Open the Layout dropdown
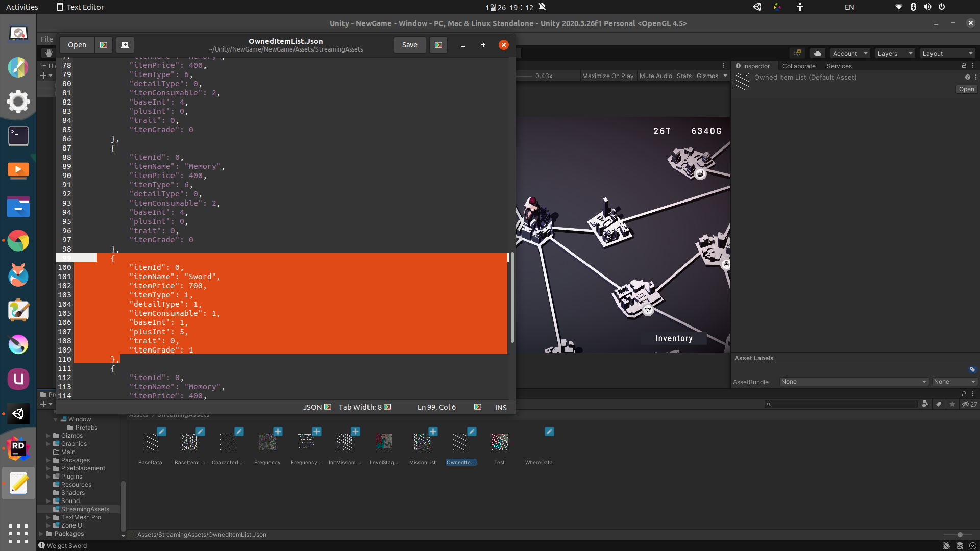Image resolution: width=980 pixels, height=551 pixels. pyautogui.click(x=948, y=53)
